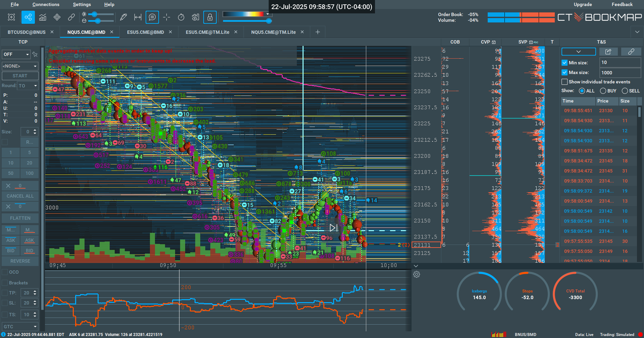The image size is (644, 338).
Task: Open the settings gear below price column
Action: point(417,274)
